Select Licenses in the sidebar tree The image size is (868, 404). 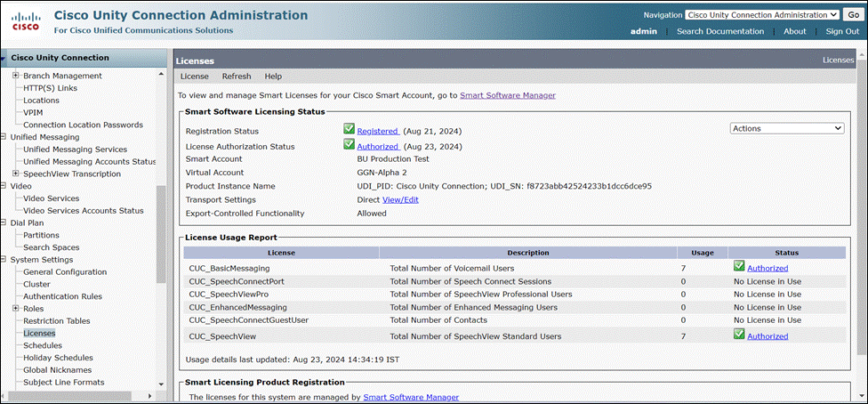coord(39,333)
